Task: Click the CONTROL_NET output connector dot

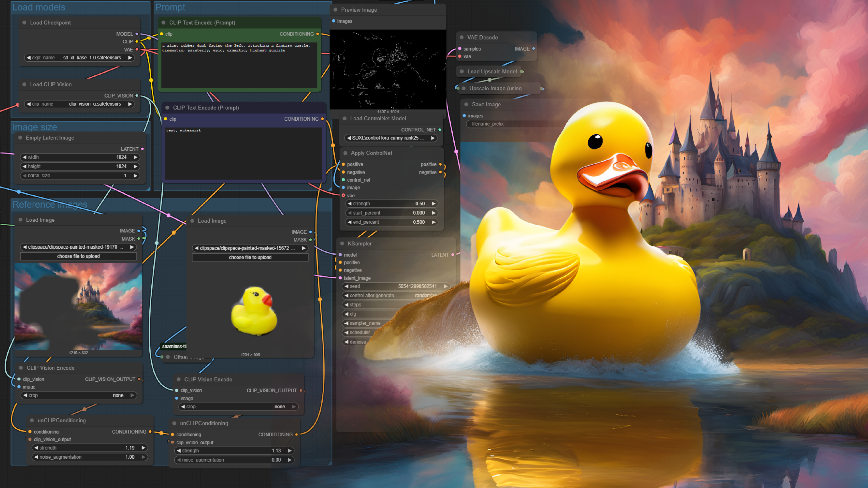Action: click(x=440, y=130)
